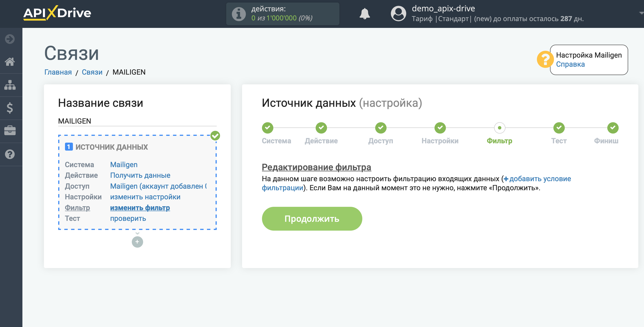
Task: Go to Главная breadcrumb link
Action: point(58,72)
